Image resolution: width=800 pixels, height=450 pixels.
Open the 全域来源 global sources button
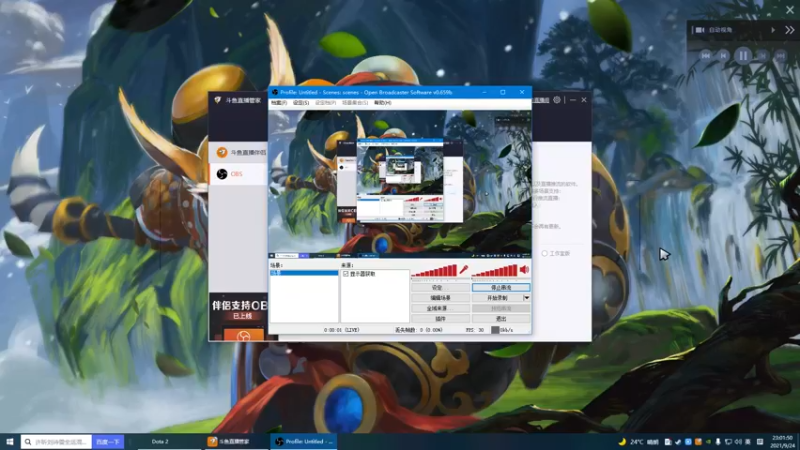(440, 308)
